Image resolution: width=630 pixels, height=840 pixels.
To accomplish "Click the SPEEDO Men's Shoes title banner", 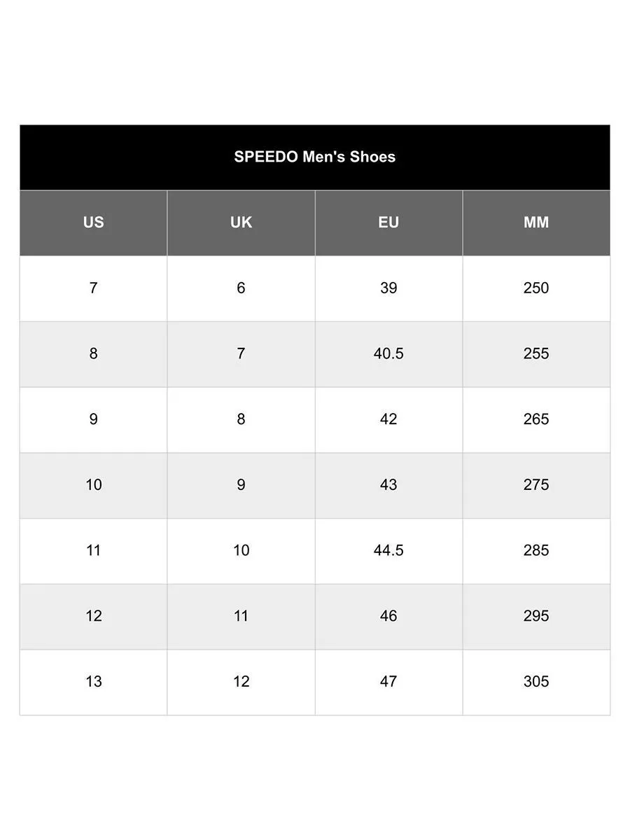I will coord(315,157).
